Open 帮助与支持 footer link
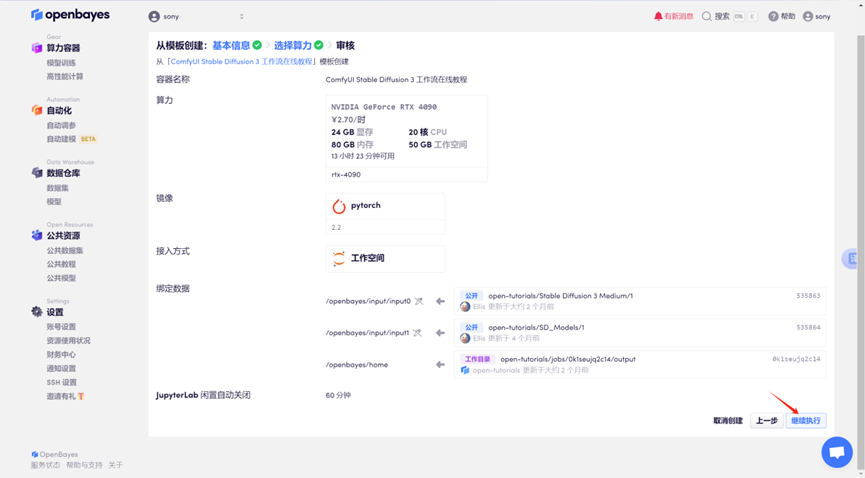The height and width of the screenshot is (478, 865). (x=84, y=465)
